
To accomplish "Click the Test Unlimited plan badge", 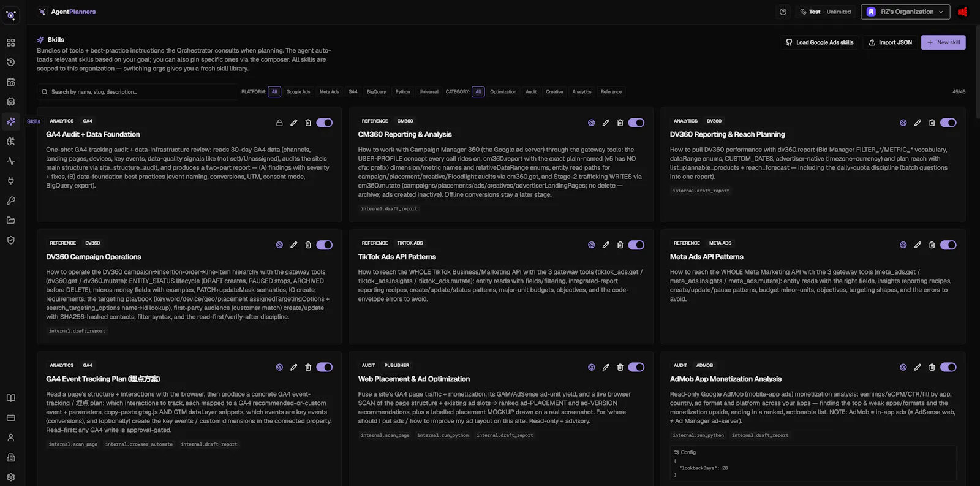I will 825,12.
